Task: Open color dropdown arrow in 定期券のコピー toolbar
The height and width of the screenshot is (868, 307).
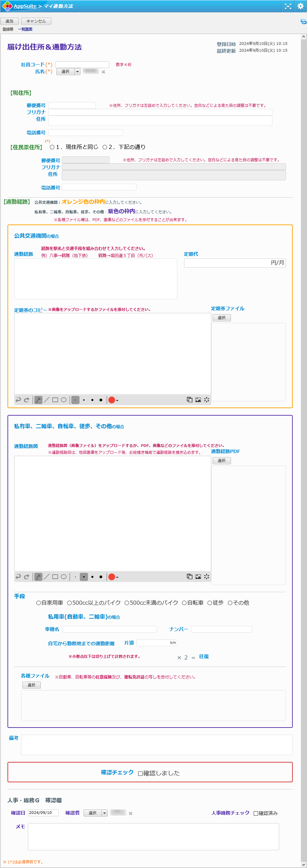Action: [117, 400]
